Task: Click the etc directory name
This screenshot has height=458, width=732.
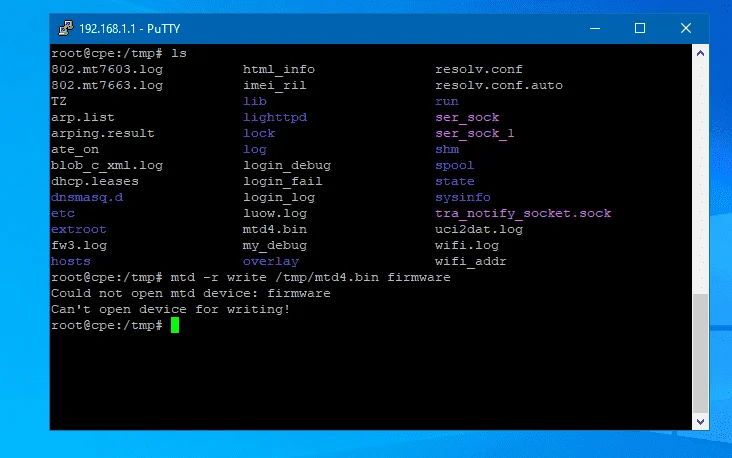Action: point(63,213)
